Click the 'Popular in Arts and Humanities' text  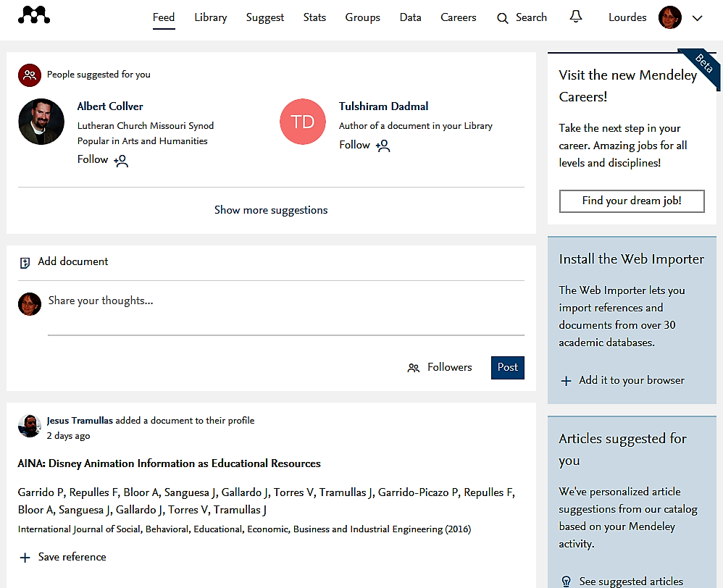pos(143,141)
